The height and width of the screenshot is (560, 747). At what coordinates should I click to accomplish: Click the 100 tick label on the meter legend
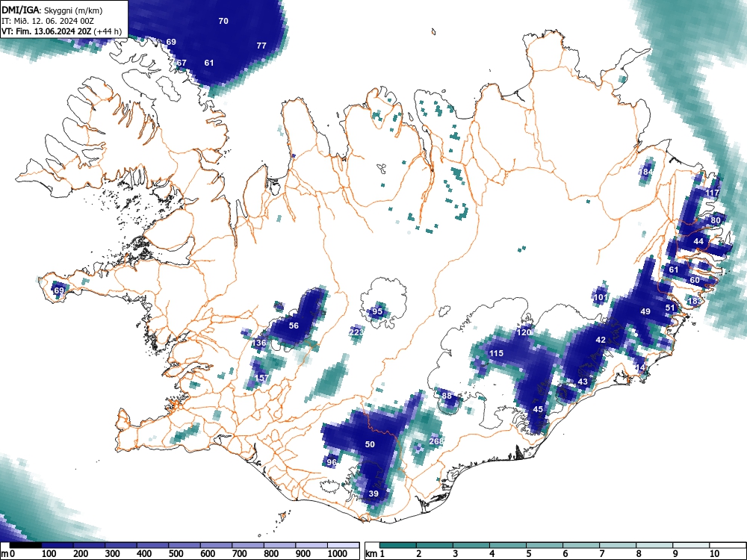pyautogui.click(x=49, y=554)
